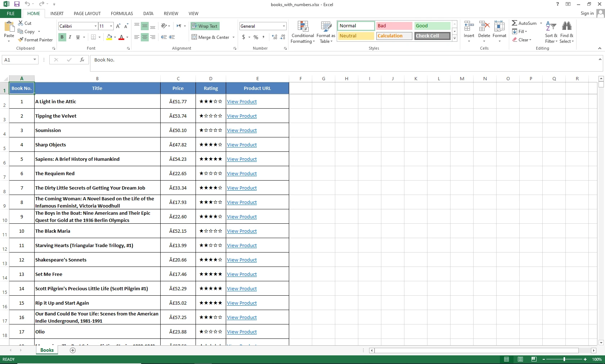Viewport: 605px width, 364px height.
Task: Open the Name Box dropdown arrow
Action: 35,60
